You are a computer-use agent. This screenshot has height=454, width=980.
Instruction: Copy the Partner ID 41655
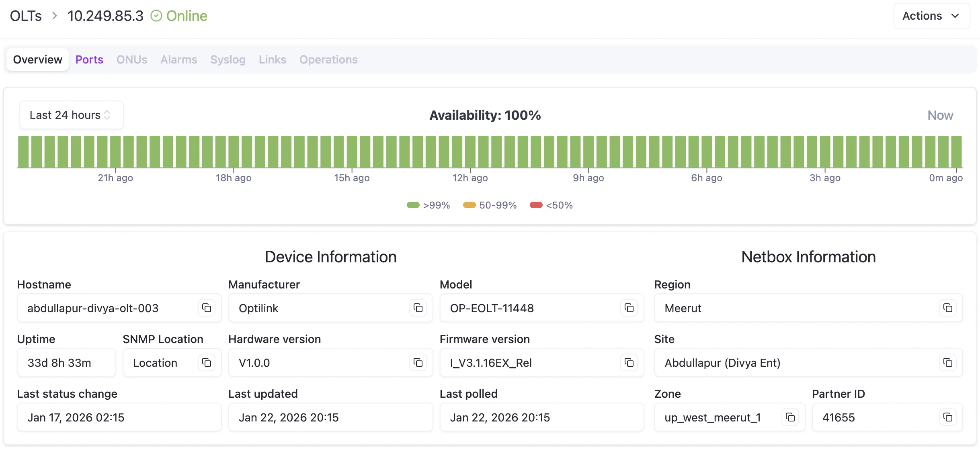(x=948, y=417)
